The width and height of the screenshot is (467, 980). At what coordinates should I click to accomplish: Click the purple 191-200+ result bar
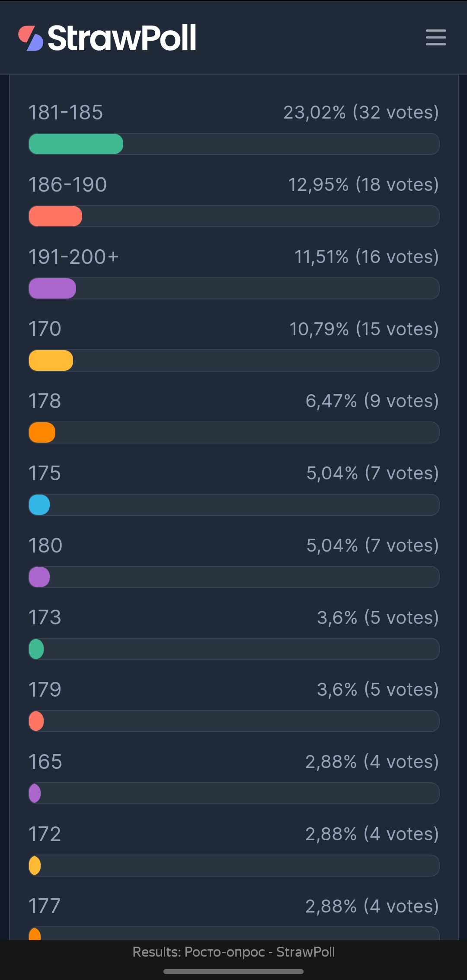coord(52,289)
